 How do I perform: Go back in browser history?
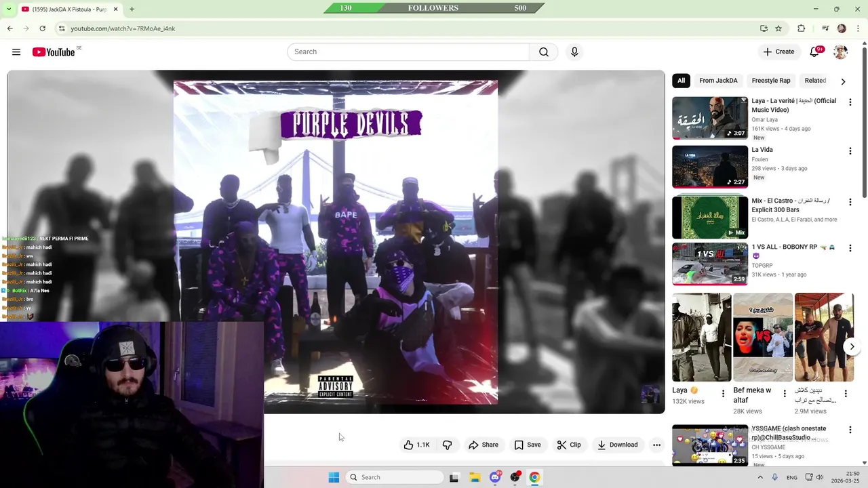(10, 28)
